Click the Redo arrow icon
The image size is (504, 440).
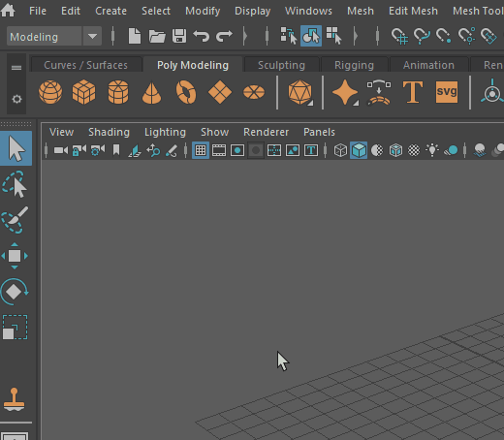click(x=224, y=36)
